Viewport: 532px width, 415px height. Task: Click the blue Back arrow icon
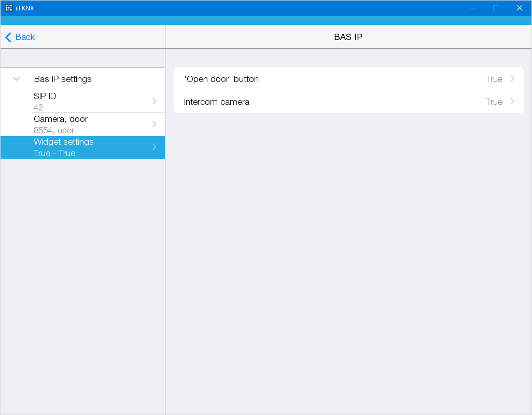[8, 37]
